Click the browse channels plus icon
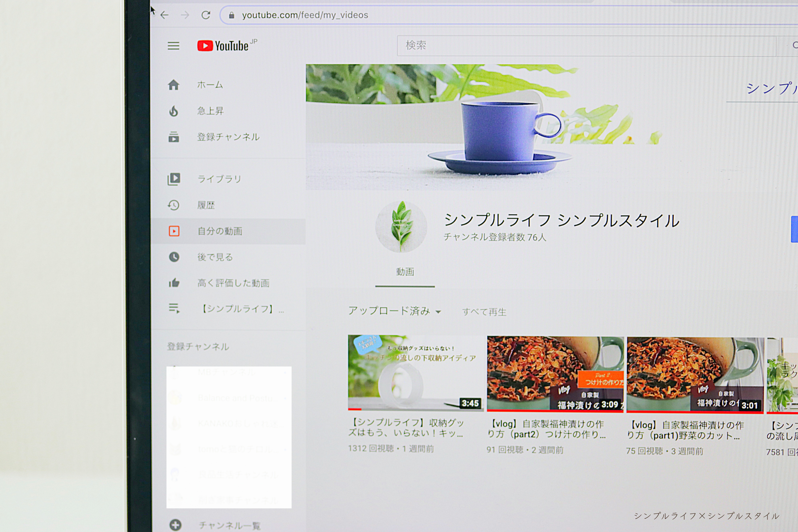Screen dimensions: 798x532 coord(175,525)
